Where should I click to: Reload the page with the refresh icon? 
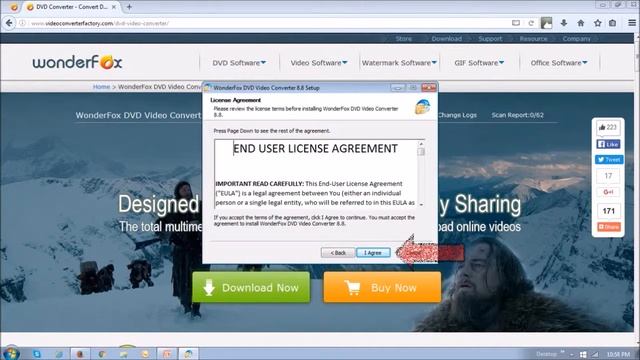point(531,23)
